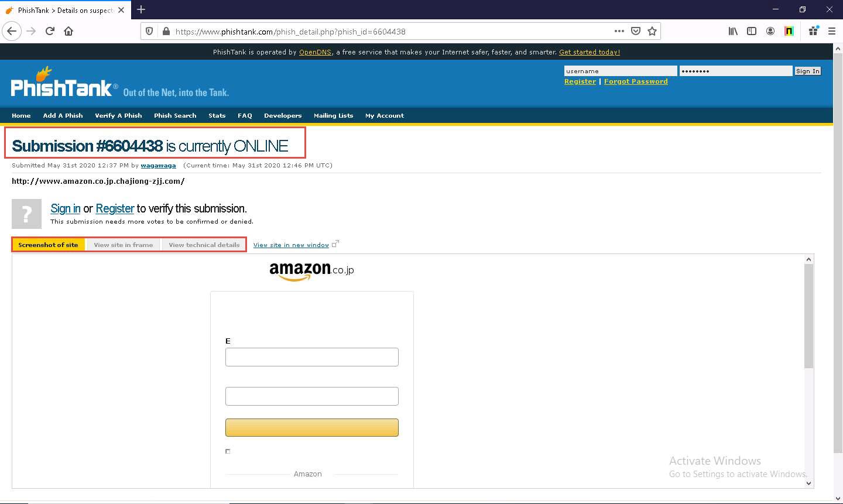The image size is (843, 504).
Task: Open Home in the PhishTank menu
Action: coord(21,115)
